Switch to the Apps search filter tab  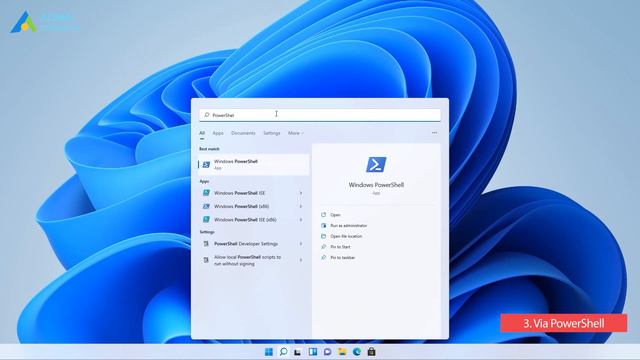pyautogui.click(x=218, y=133)
